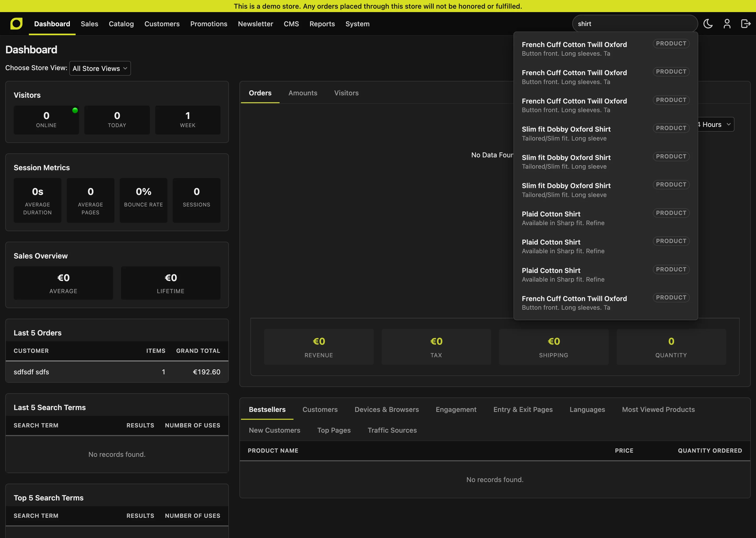
Task: Open the user account icon
Action: (x=727, y=24)
